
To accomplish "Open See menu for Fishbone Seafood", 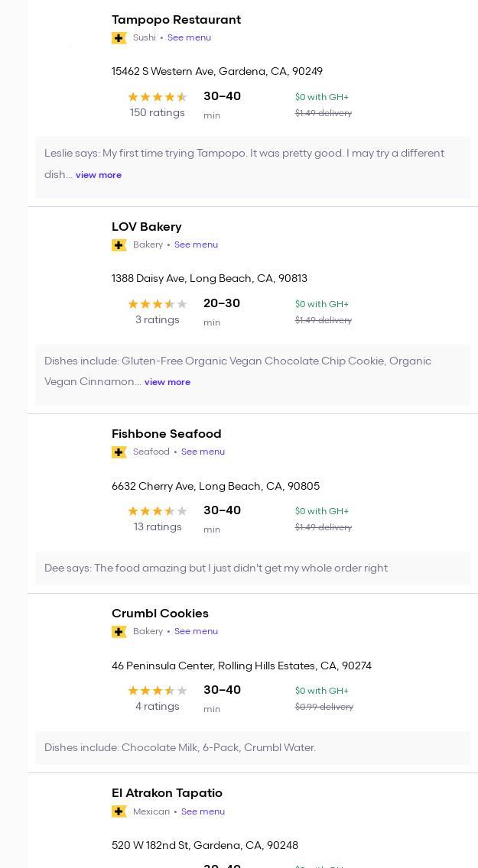I will click(x=203, y=452).
